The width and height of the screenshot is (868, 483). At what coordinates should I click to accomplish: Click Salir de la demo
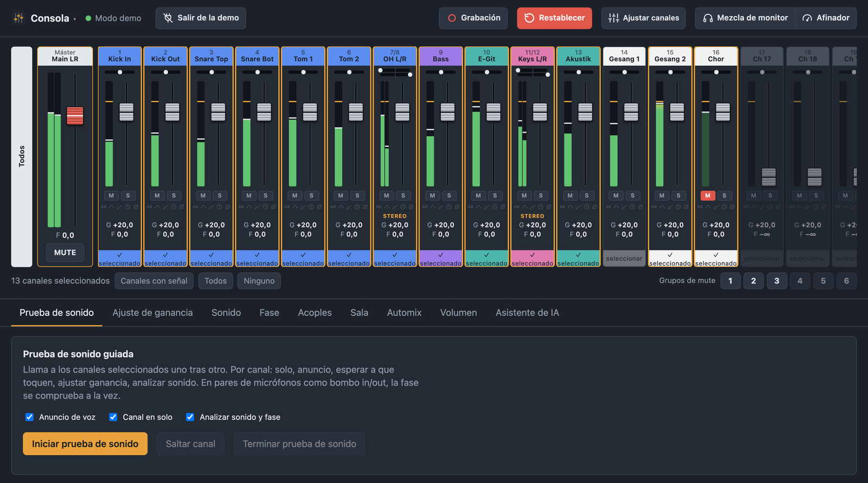coord(201,18)
